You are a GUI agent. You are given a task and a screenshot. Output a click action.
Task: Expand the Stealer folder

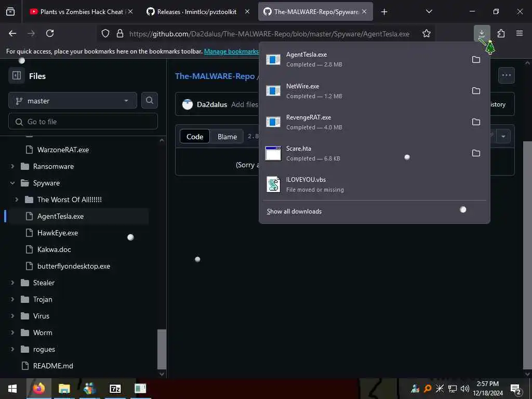coord(12,283)
